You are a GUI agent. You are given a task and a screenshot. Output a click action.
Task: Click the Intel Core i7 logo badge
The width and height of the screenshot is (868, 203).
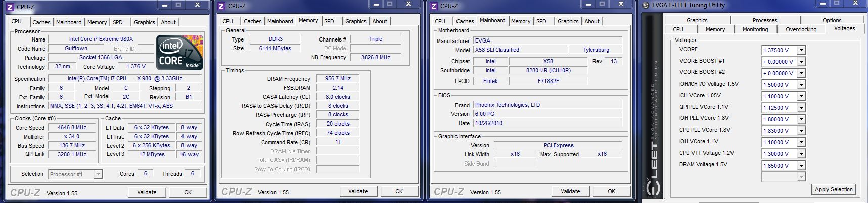click(x=179, y=53)
